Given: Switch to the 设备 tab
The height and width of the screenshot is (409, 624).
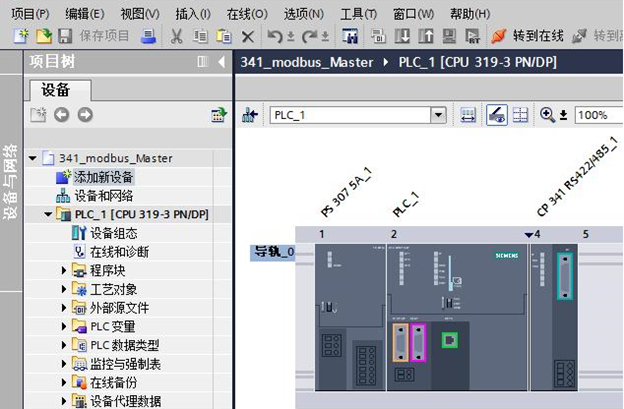Looking at the screenshot, I should pyautogui.click(x=56, y=90).
